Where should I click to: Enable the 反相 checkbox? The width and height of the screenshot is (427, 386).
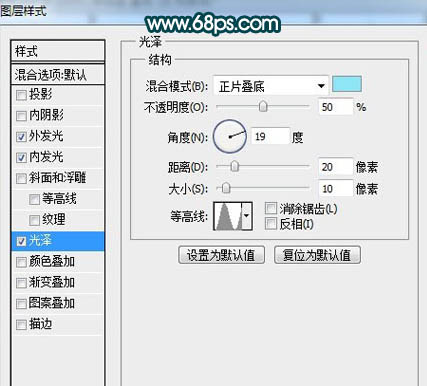pyautogui.click(x=271, y=223)
